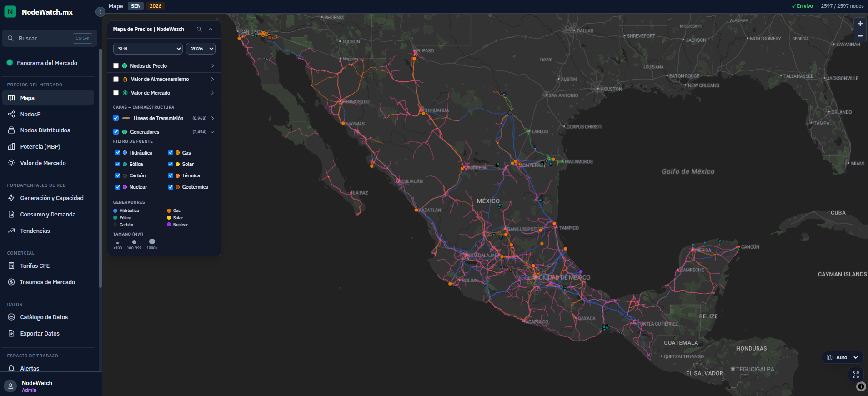The image size is (868, 396).
Task: Click the Nodos Distribuidos box icon
Action: pyautogui.click(x=11, y=130)
